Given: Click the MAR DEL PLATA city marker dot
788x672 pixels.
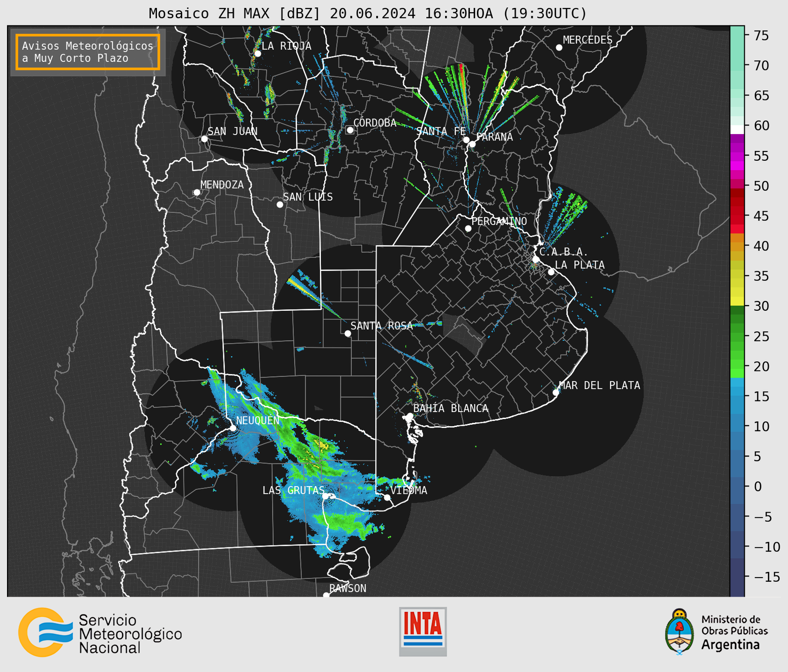Looking at the screenshot, I should coord(556,393).
